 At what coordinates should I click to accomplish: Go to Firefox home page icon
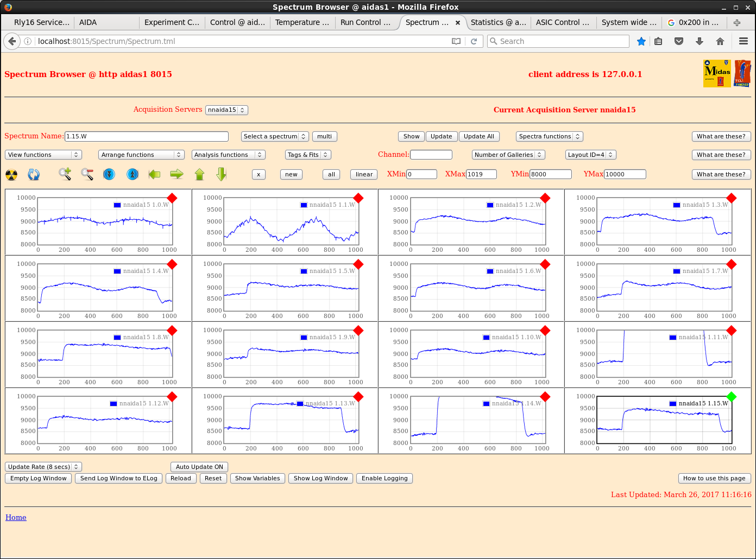click(x=720, y=41)
